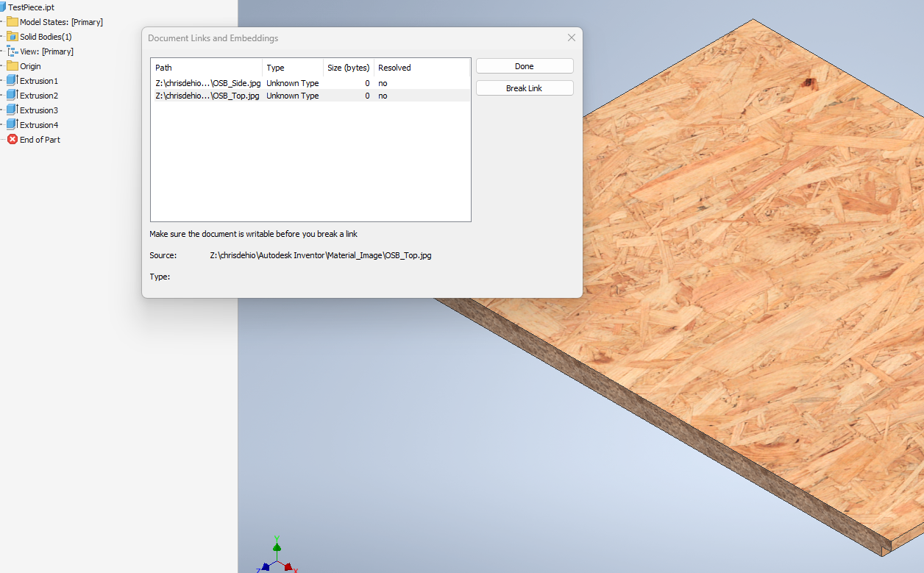Click the size value 0 in OSB_Top.jpg row
The image size is (924, 573).
[x=367, y=96]
